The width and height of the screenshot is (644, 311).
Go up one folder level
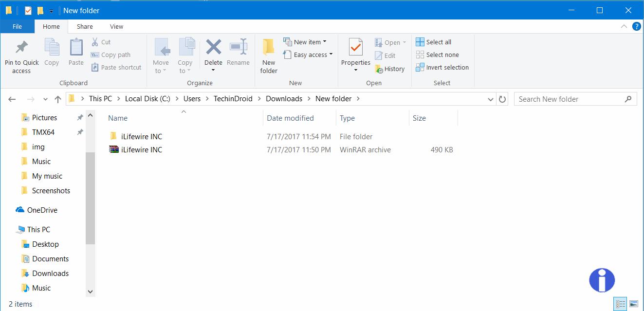coord(58,99)
